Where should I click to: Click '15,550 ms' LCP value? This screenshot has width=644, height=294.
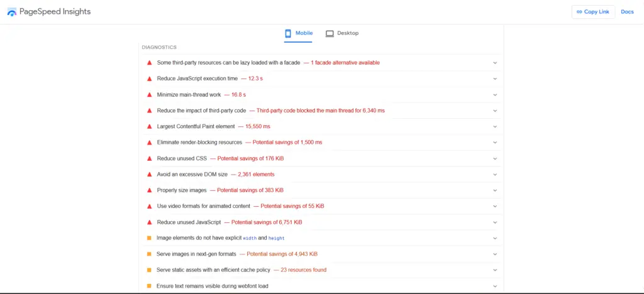[257, 126]
